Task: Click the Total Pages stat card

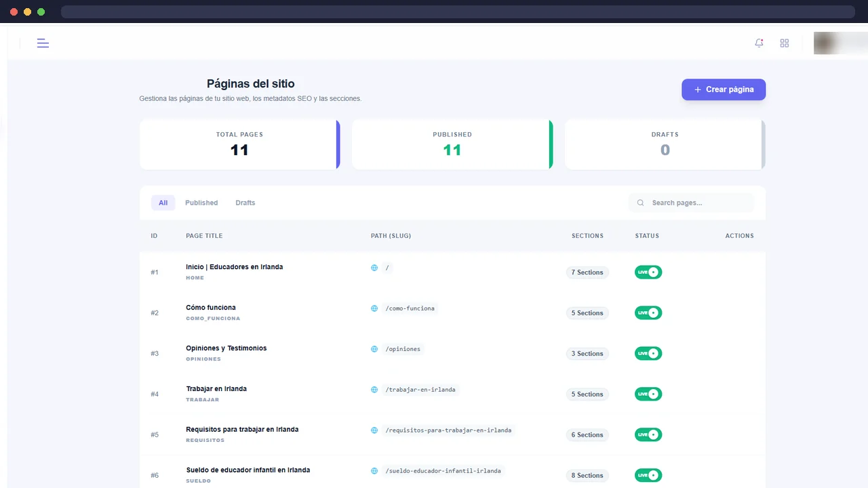Action: pos(239,144)
